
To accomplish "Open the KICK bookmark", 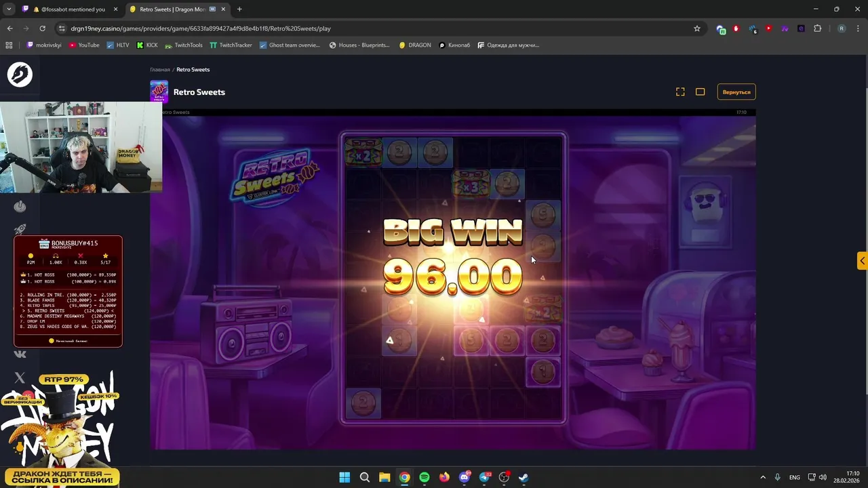I will [147, 45].
